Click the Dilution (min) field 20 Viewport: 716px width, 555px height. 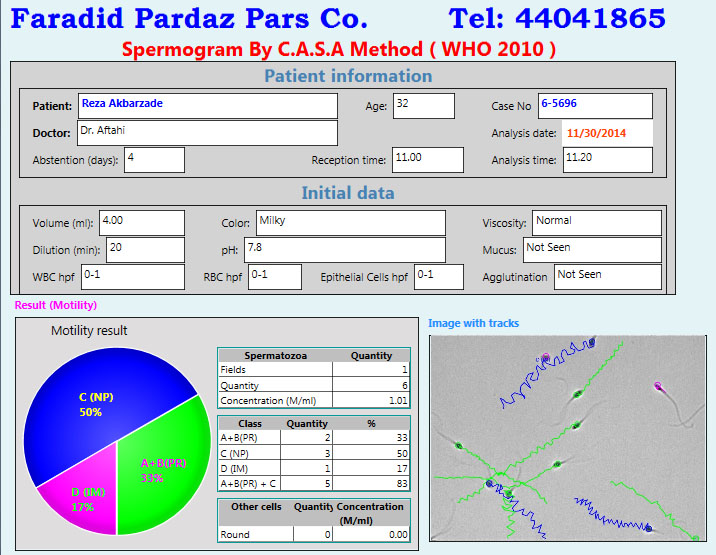click(x=145, y=250)
